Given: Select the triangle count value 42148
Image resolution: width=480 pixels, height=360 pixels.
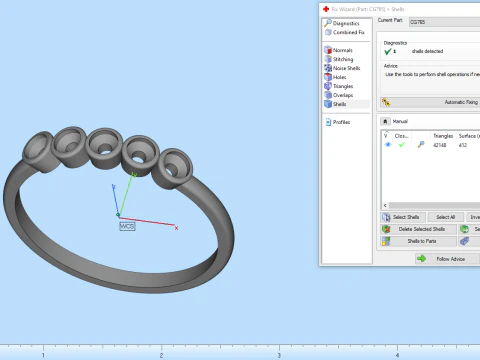Looking at the screenshot, I should tap(439, 145).
